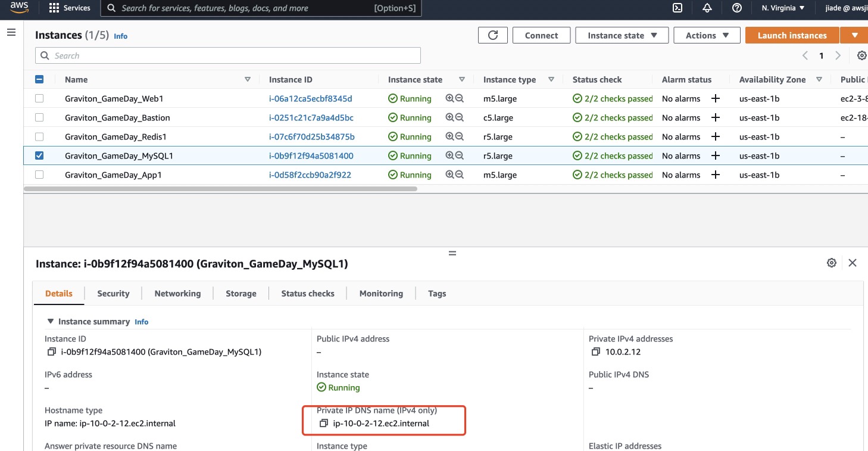The image size is (868, 451).
Task: Check the Graviton_GameDay_Redis1 row checkbox
Action: point(39,137)
